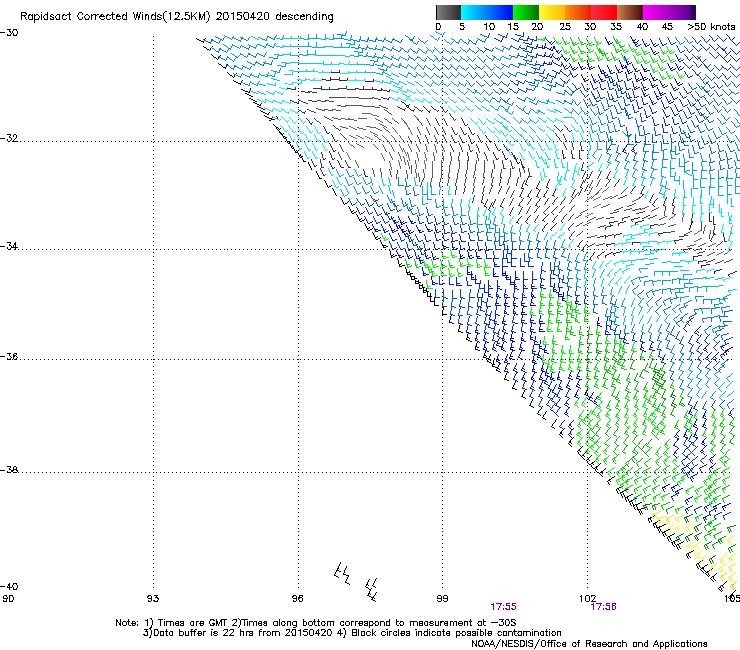Click the 'Times are GMT' note line
The image size is (740, 650).
[315, 623]
